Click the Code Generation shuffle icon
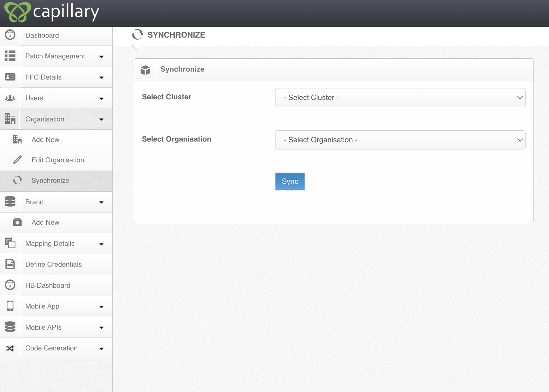549x392 pixels. 10,348
